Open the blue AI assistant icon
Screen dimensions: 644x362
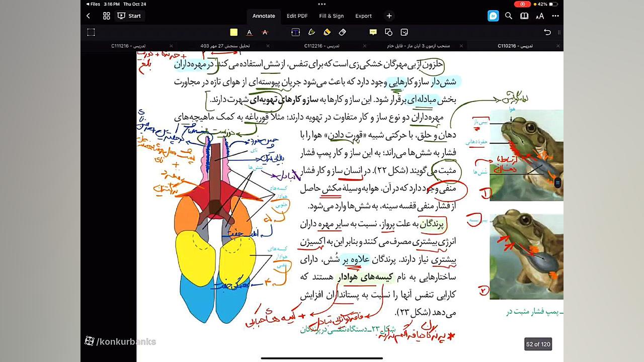tap(493, 16)
